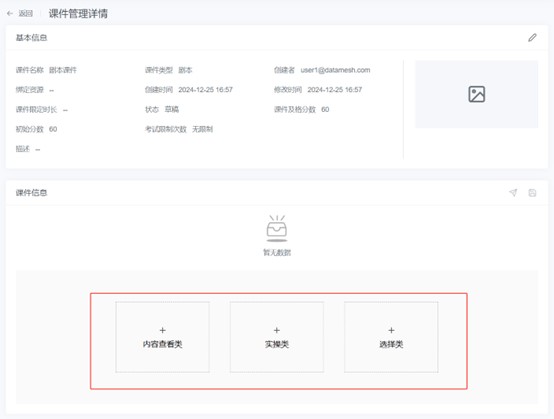Image resolution: width=554 pixels, height=419 pixels.
Task: Click the back arrow icon
Action: pyautogui.click(x=10, y=13)
